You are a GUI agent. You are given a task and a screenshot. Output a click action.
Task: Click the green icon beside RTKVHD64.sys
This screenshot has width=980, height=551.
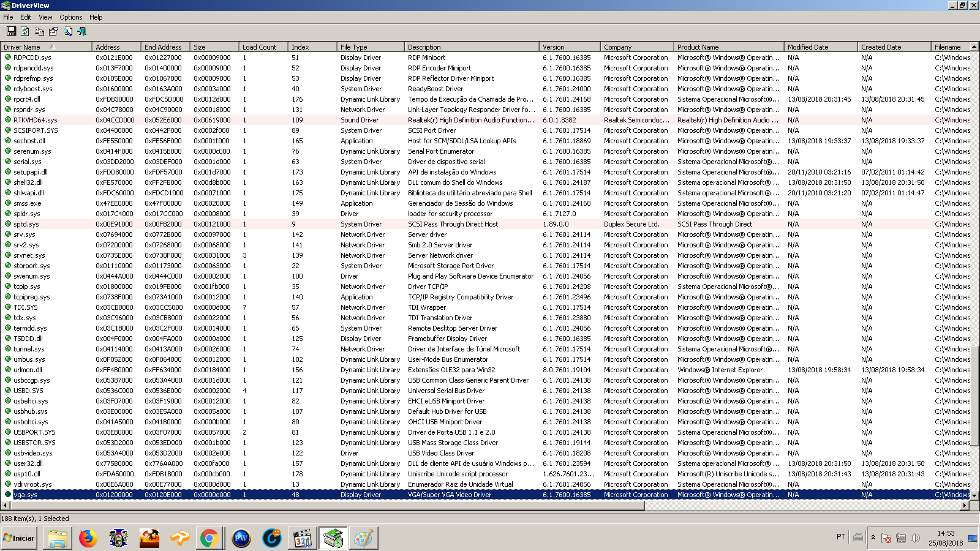8,119
